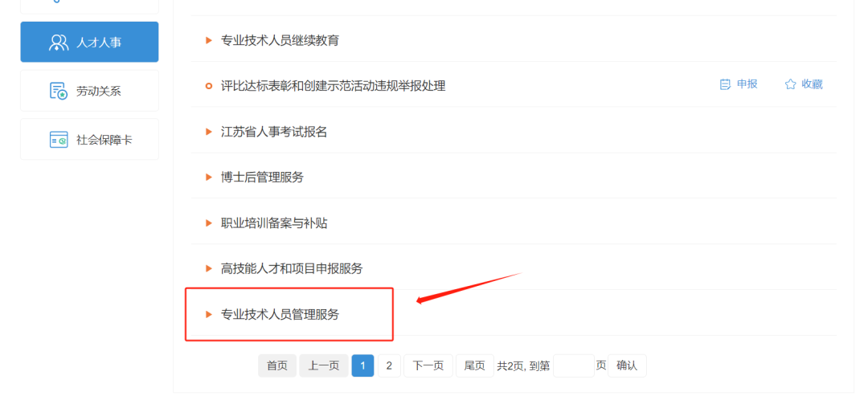The image size is (868, 400).
Task: Open the 社会保障卡 sidebar tab
Action: tap(89, 140)
